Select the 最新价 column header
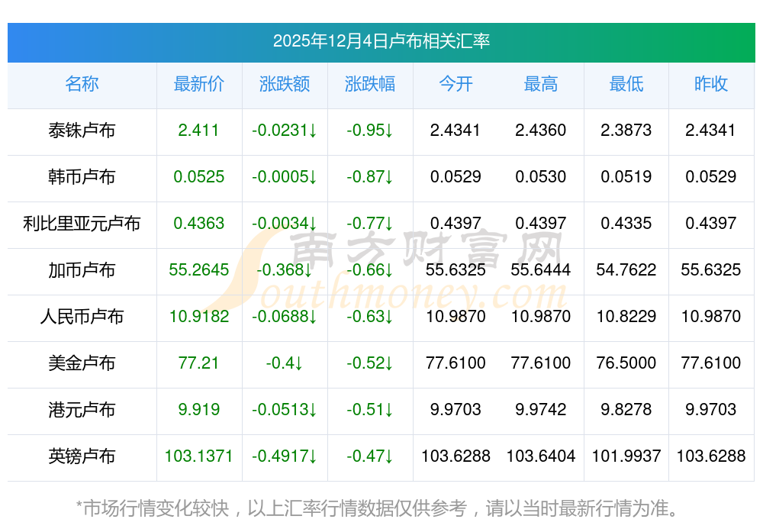Image resolution: width=763 pixels, height=532 pixels. pyautogui.click(x=198, y=84)
